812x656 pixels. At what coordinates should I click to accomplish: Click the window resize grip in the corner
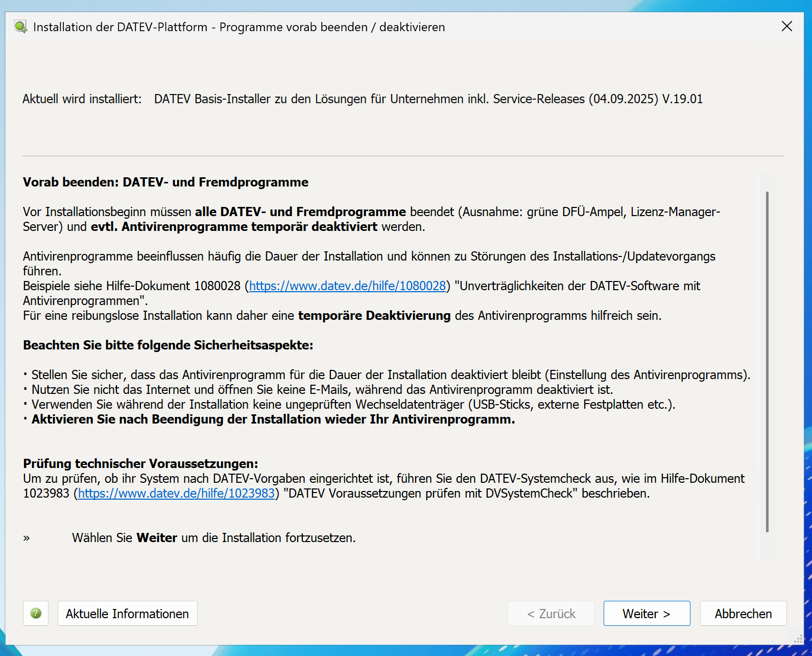click(798, 639)
